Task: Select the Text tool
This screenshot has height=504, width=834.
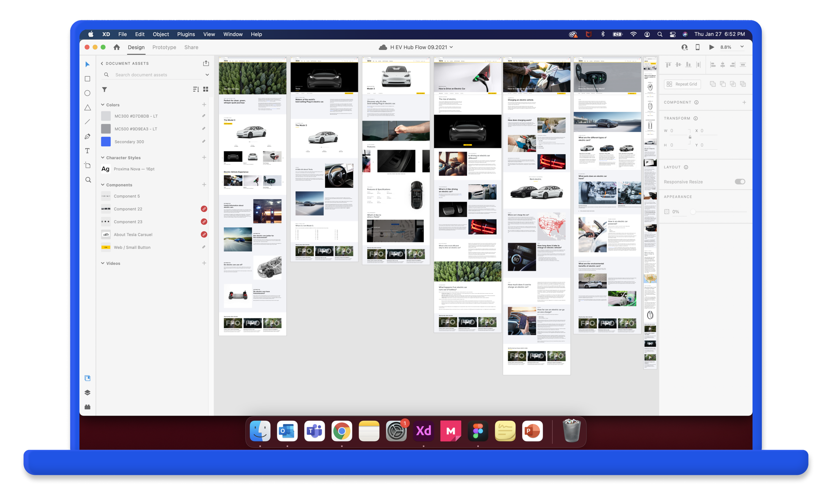Action: (87, 151)
